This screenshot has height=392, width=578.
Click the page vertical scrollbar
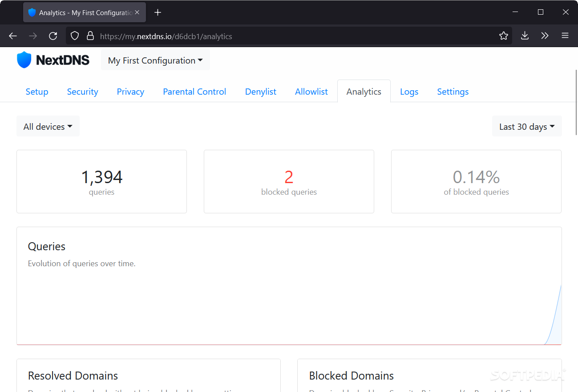pos(576,102)
